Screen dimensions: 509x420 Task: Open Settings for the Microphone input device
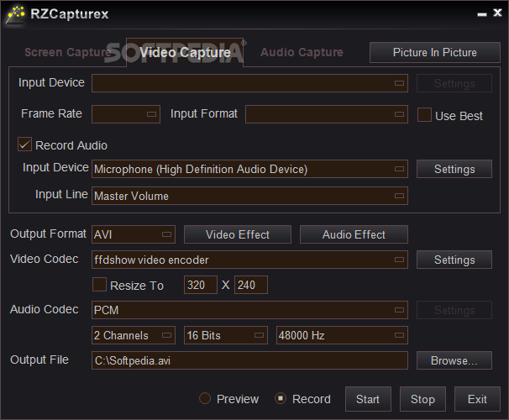(454, 169)
